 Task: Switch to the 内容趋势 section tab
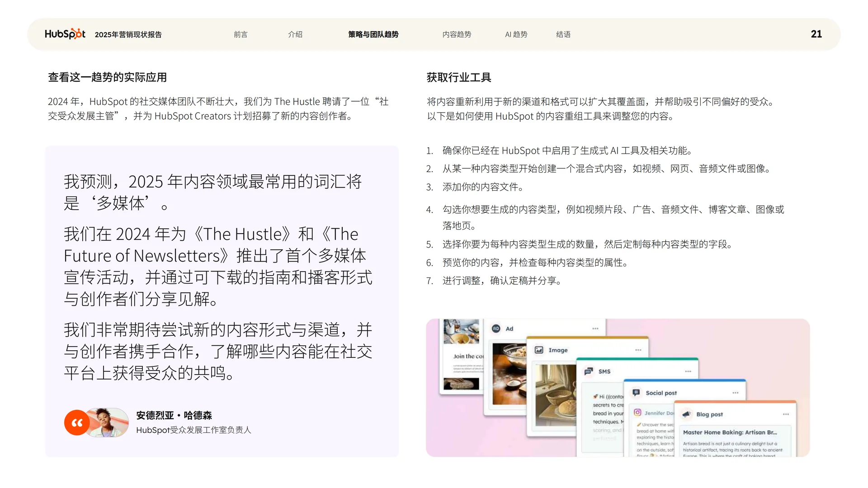click(x=457, y=34)
